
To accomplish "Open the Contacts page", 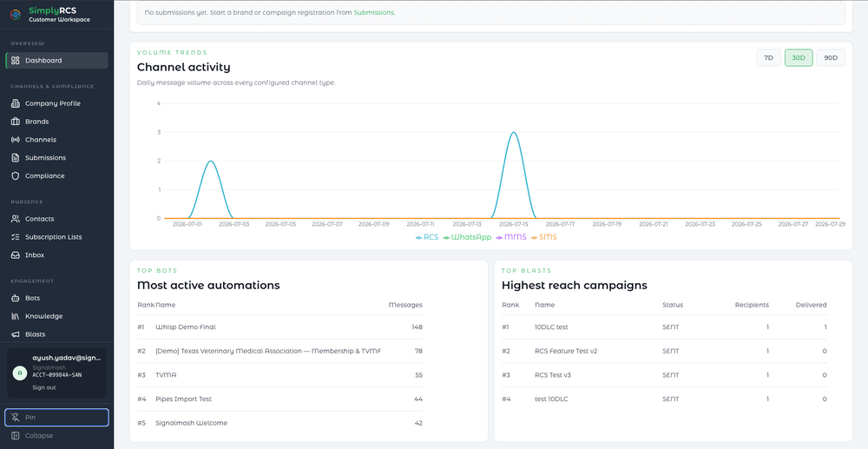I will [x=56, y=219].
